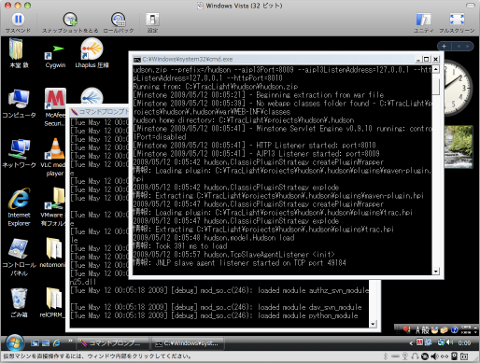Open コマンドプロンプト window title icon menu
Image resolution: width=480 pixels, height=363 pixels.
pyautogui.click(x=74, y=112)
